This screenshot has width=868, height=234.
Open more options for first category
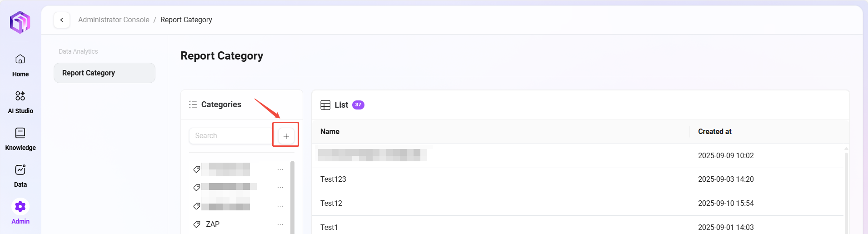pyautogui.click(x=280, y=169)
